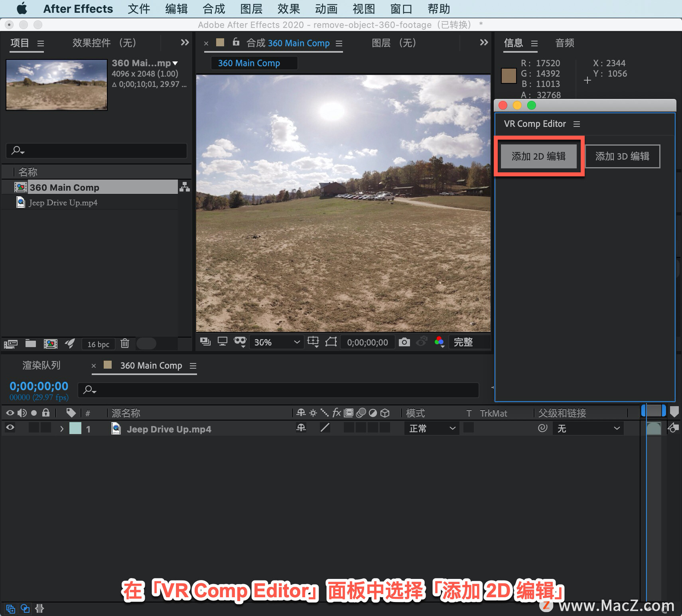The height and width of the screenshot is (616, 682).
Task: Toggle shy switch on Jeep Drive Up.mp4 layer
Action: (x=301, y=428)
